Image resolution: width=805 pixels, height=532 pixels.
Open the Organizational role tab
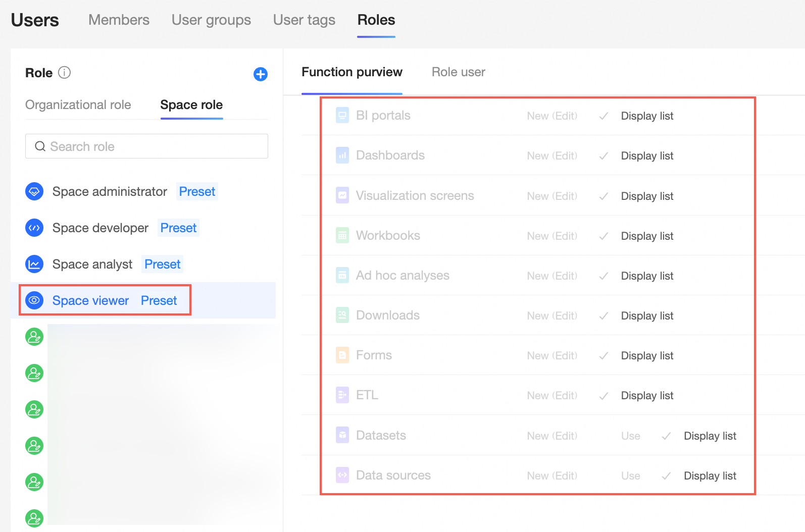[78, 104]
